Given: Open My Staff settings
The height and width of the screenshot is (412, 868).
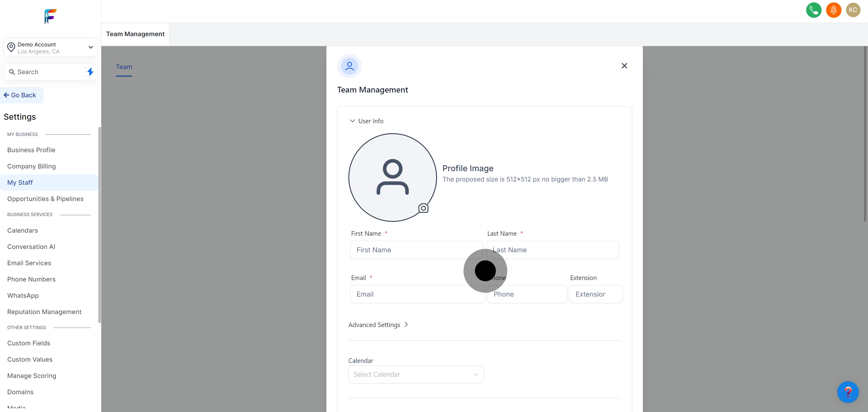Looking at the screenshot, I should pos(20,183).
